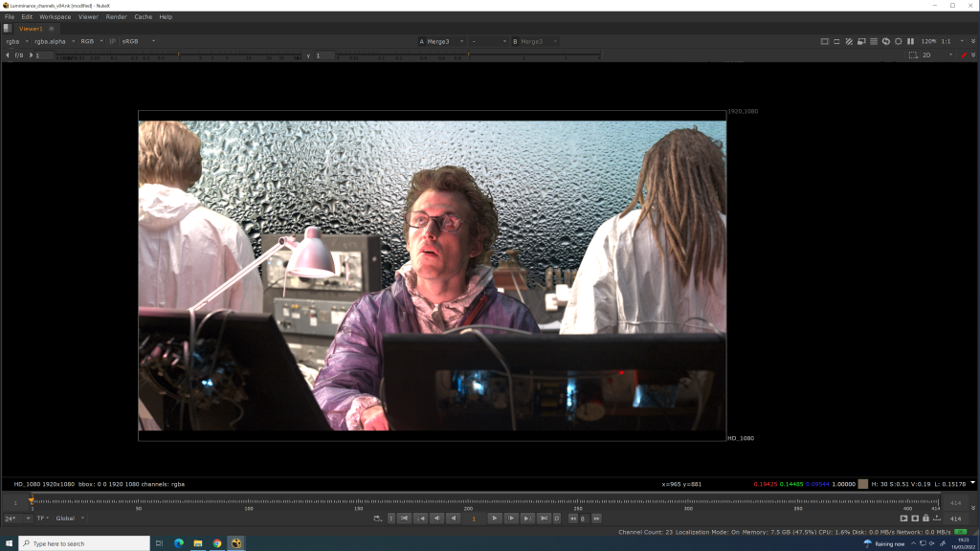Toggle the timeline lock icon

pyautogui.click(x=926, y=518)
